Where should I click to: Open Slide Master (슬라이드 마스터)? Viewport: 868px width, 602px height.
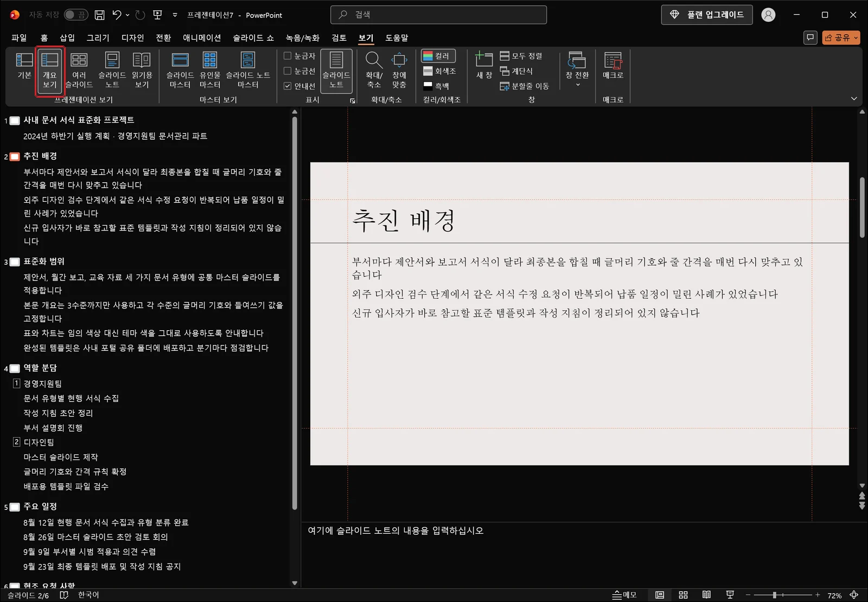(180, 71)
